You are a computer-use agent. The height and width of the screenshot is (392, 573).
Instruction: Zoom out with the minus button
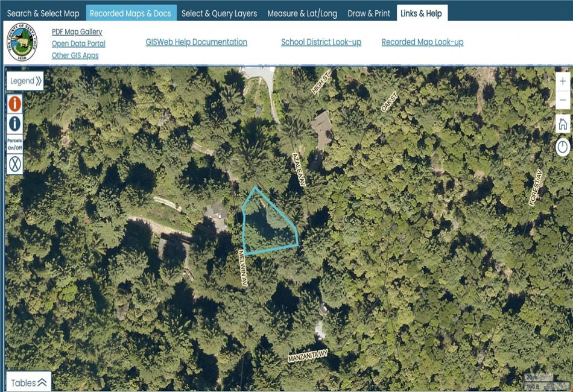[x=563, y=100]
